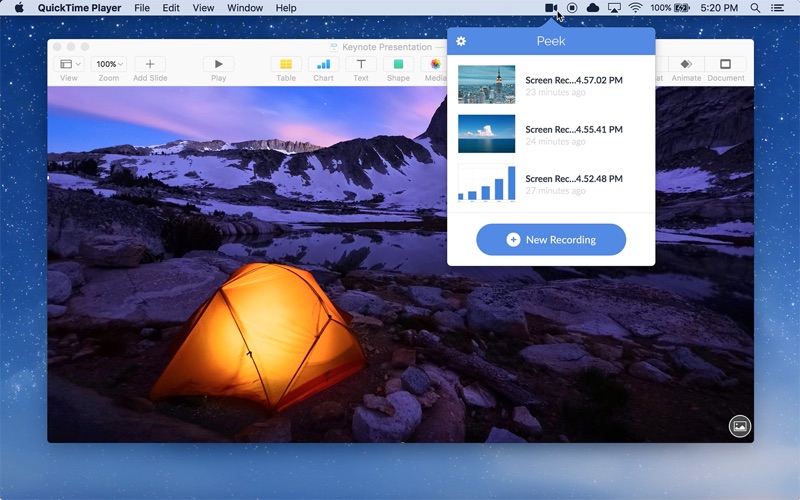Viewport: 800px width, 500px height.
Task: Open Screen Rec...4.55.41 PM recording
Action: point(551,134)
